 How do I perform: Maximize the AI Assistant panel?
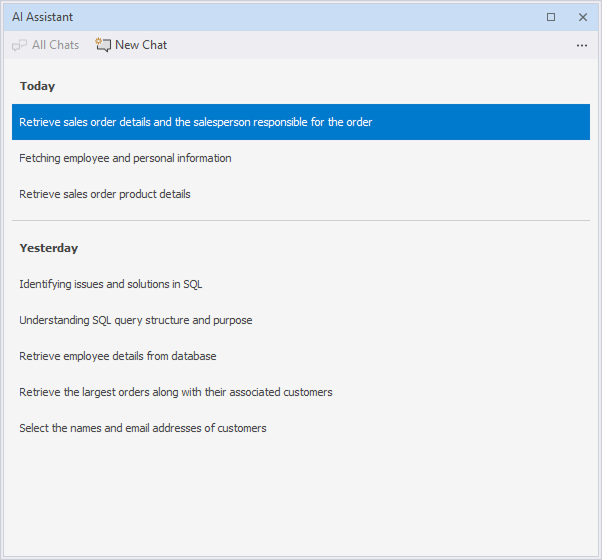point(551,17)
